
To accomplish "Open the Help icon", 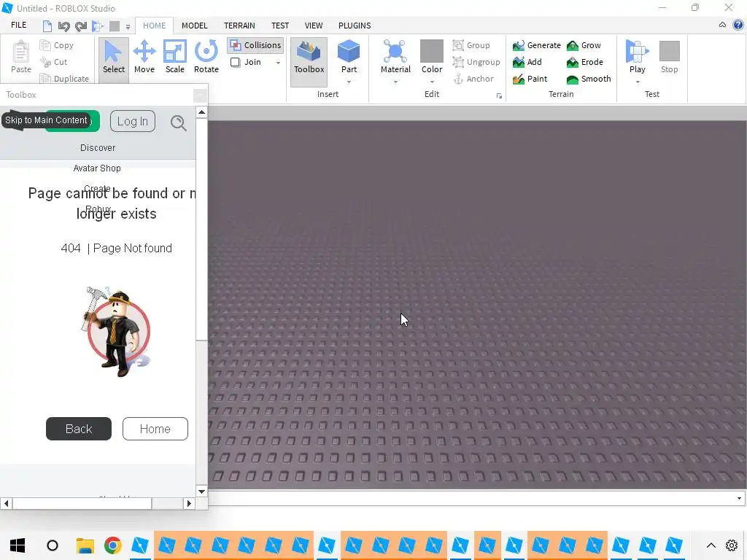I will pyautogui.click(x=738, y=25).
